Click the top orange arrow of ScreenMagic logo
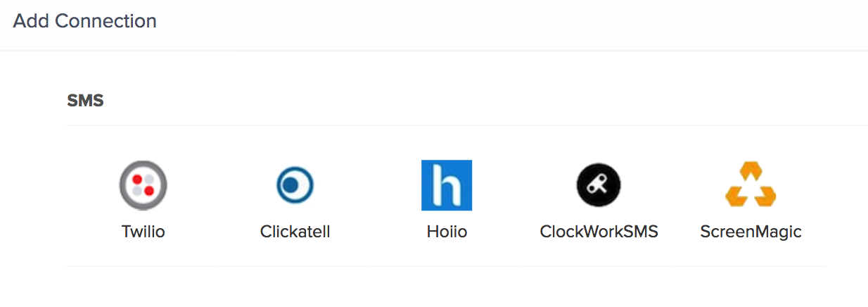Screen dimensions: 868x307 point(751,170)
